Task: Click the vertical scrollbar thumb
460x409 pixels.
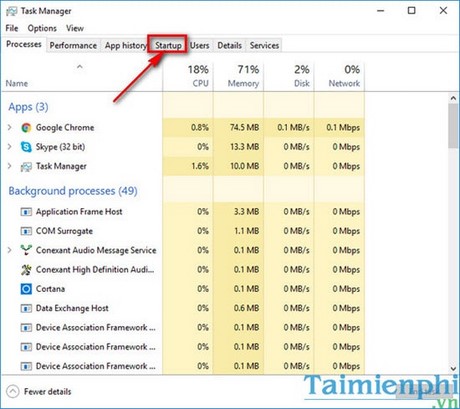Action: click(453, 126)
